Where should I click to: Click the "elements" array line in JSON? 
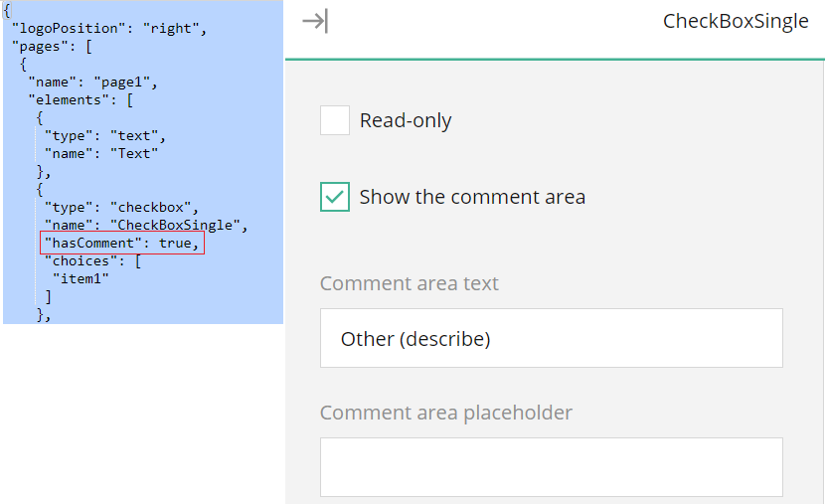pyautogui.click(x=81, y=100)
